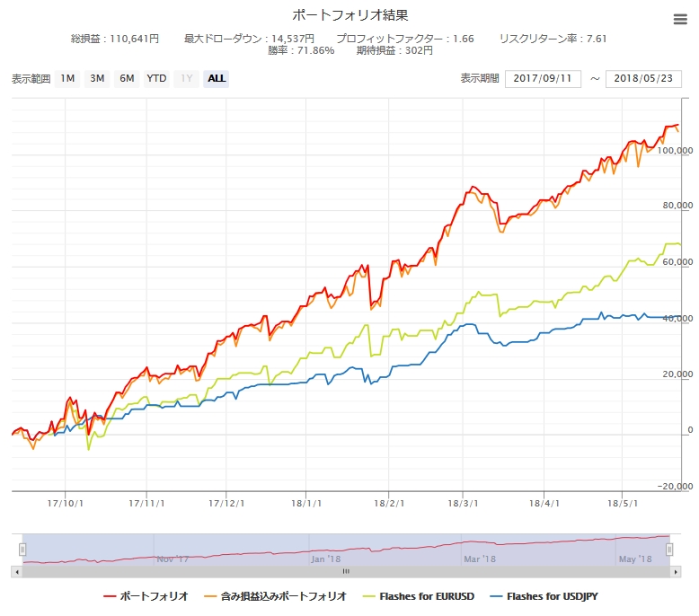Select the 3M display range
The width and height of the screenshot is (699, 616).
click(x=97, y=79)
